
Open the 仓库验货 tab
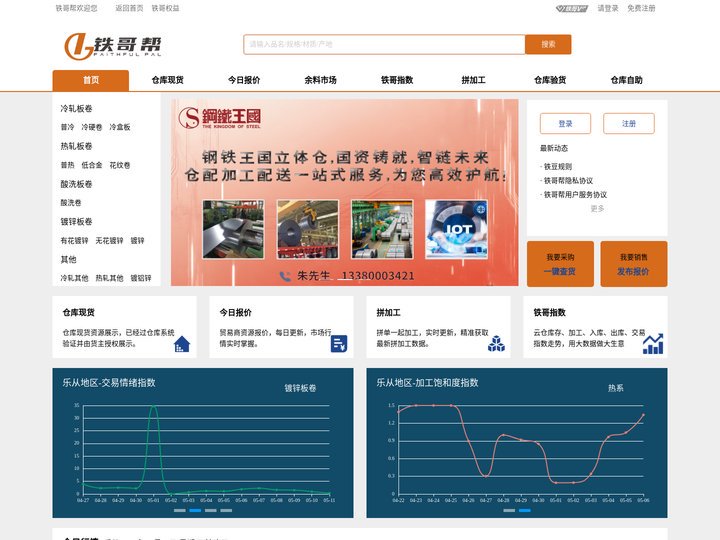550,80
